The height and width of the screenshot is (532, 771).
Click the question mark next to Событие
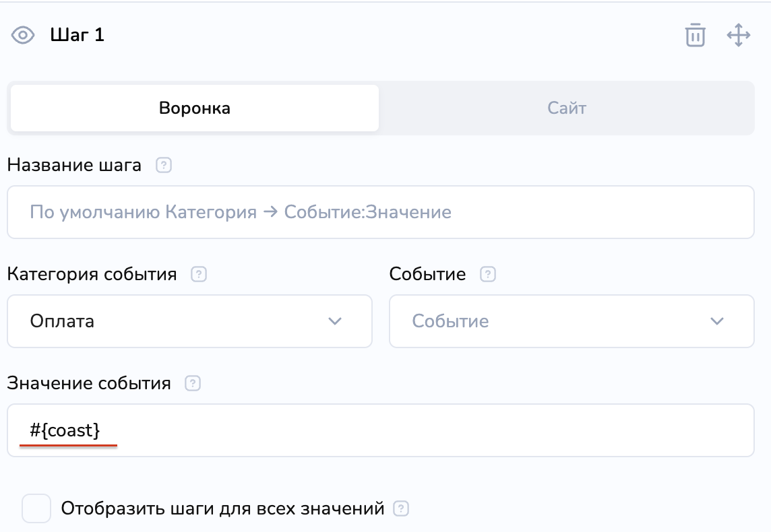tap(488, 275)
